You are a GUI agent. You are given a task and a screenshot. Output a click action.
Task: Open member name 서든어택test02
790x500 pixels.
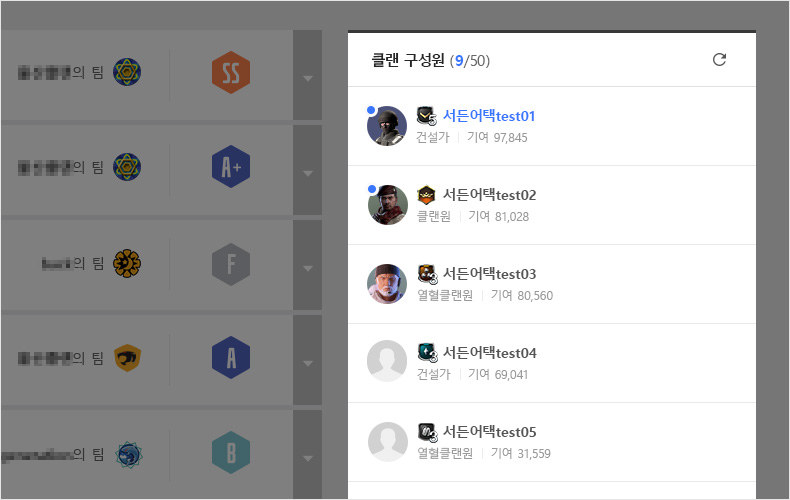pos(489,195)
